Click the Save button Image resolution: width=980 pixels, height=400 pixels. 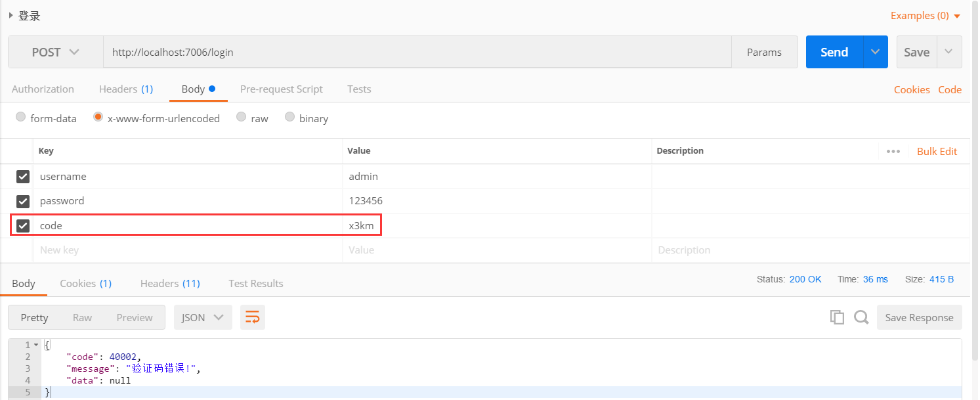pyautogui.click(x=917, y=52)
